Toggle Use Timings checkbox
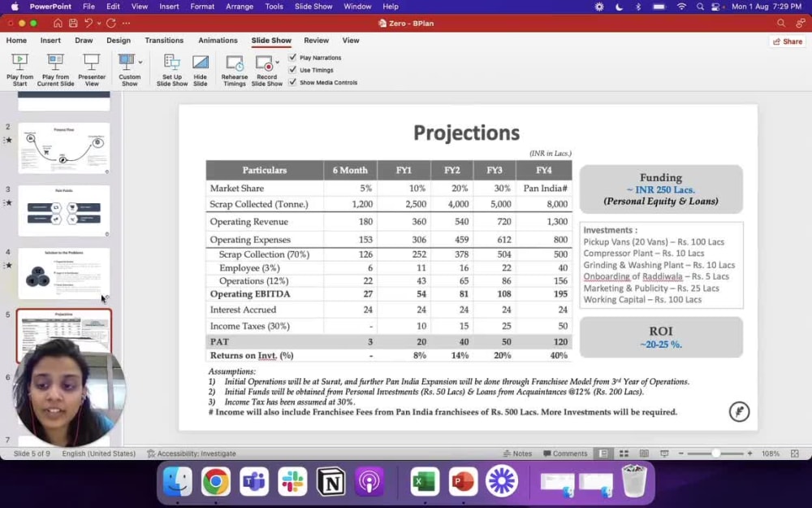Screen dimensions: 812x508 pyautogui.click(x=292, y=69)
